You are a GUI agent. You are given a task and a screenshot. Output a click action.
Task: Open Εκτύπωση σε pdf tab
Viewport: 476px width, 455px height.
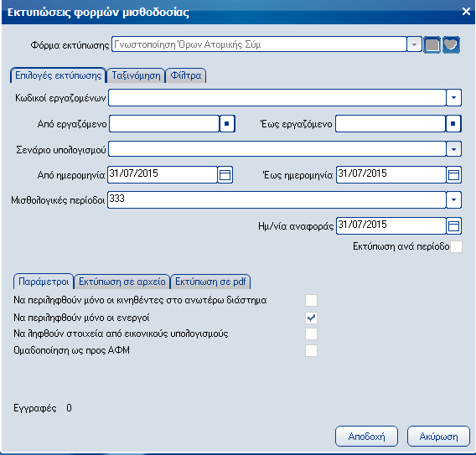click(210, 282)
